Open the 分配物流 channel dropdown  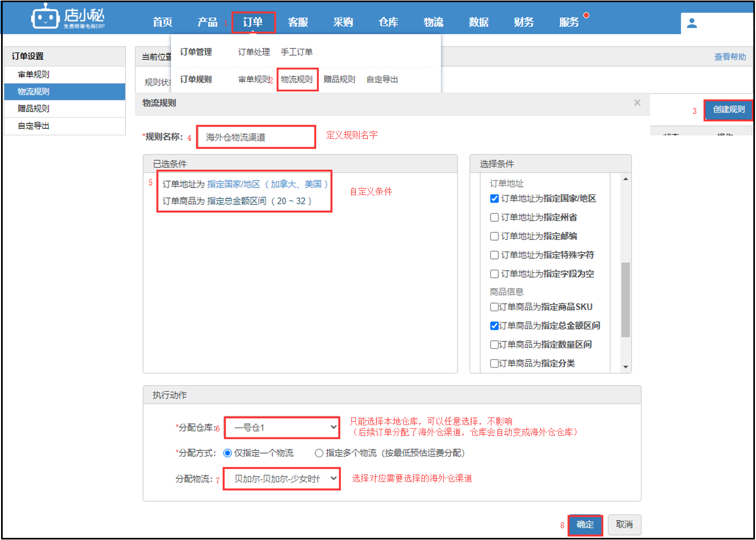[x=282, y=478]
